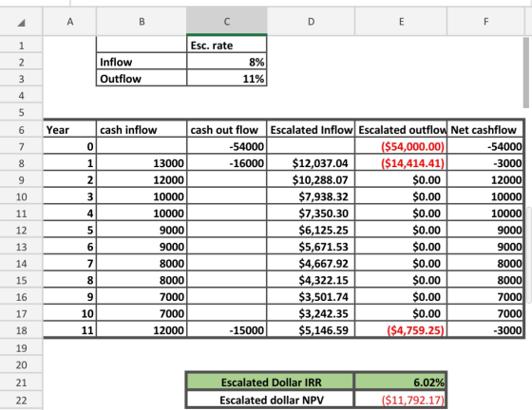Select the ($11,792.17) NPV value cell
This screenshot has height=410, width=532.
point(400,401)
